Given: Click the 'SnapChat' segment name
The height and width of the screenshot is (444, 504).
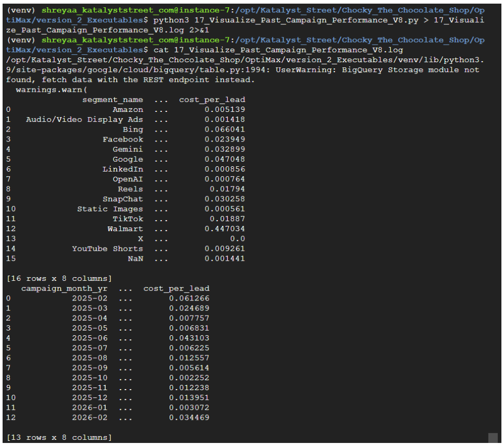Looking at the screenshot, I should 123,199.
